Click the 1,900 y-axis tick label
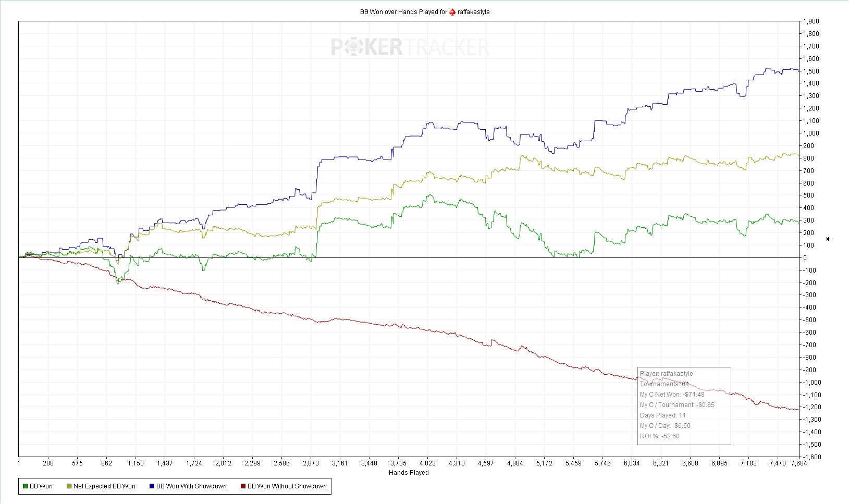849x504 pixels. point(811,21)
